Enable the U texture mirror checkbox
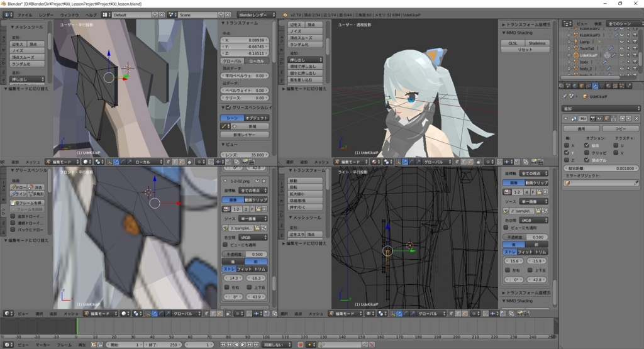The height and width of the screenshot is (349, 644). [616, 145]
